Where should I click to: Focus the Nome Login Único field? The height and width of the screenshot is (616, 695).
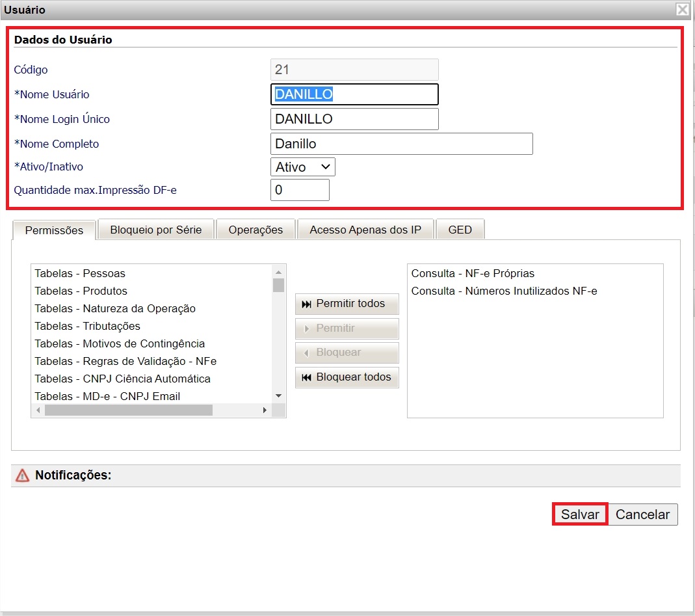pos(354,119)
